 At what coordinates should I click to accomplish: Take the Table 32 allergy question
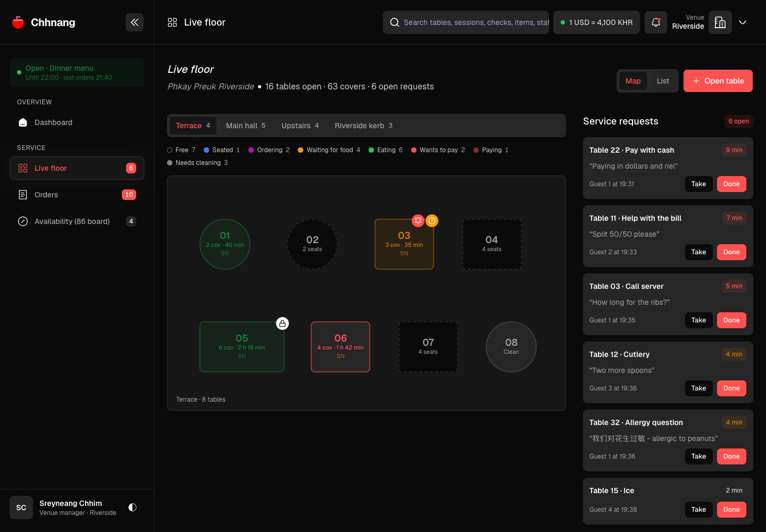(x=698, y=456)
